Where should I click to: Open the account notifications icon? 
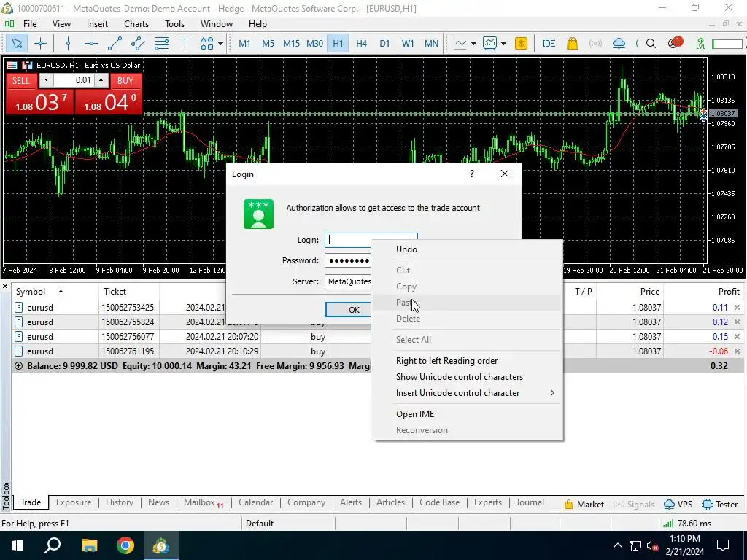(x=675, y=43)
